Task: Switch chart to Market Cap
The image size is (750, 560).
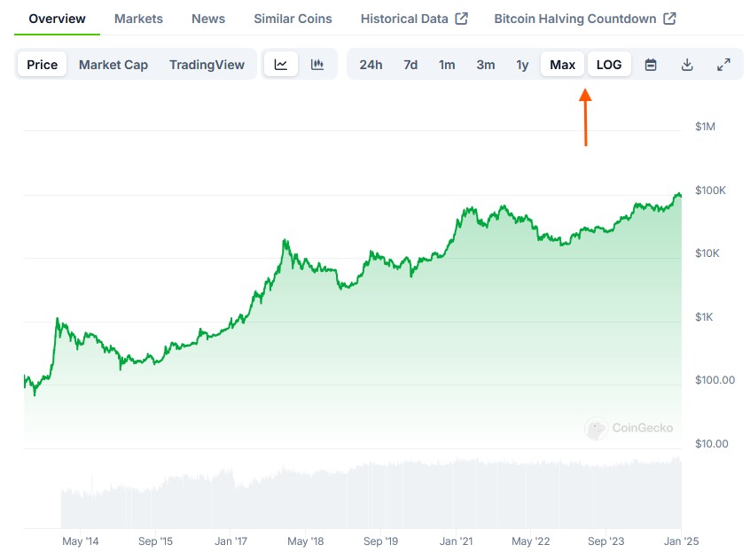Action: click(113, 65)
